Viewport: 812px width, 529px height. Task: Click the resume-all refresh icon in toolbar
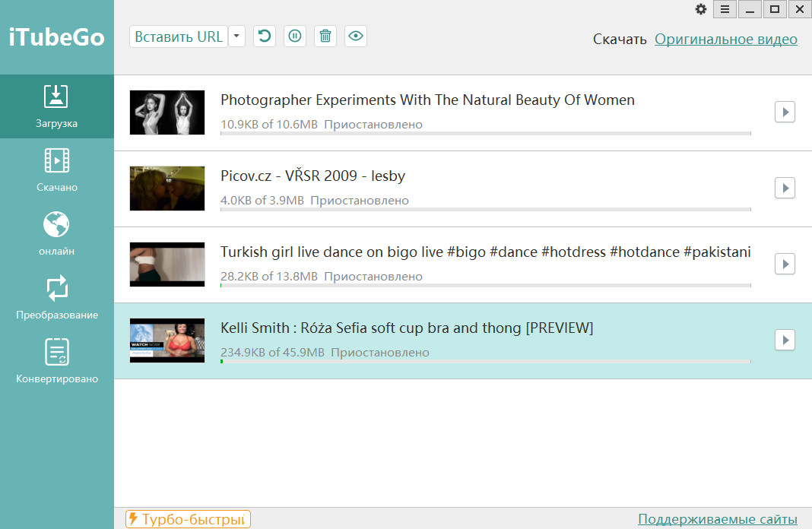click(264, 36)
